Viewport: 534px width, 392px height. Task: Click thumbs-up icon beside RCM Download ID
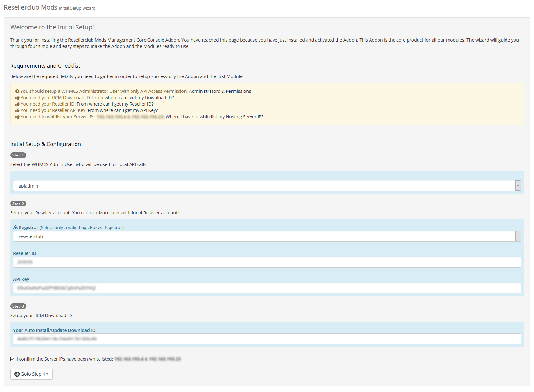point(17,98)
